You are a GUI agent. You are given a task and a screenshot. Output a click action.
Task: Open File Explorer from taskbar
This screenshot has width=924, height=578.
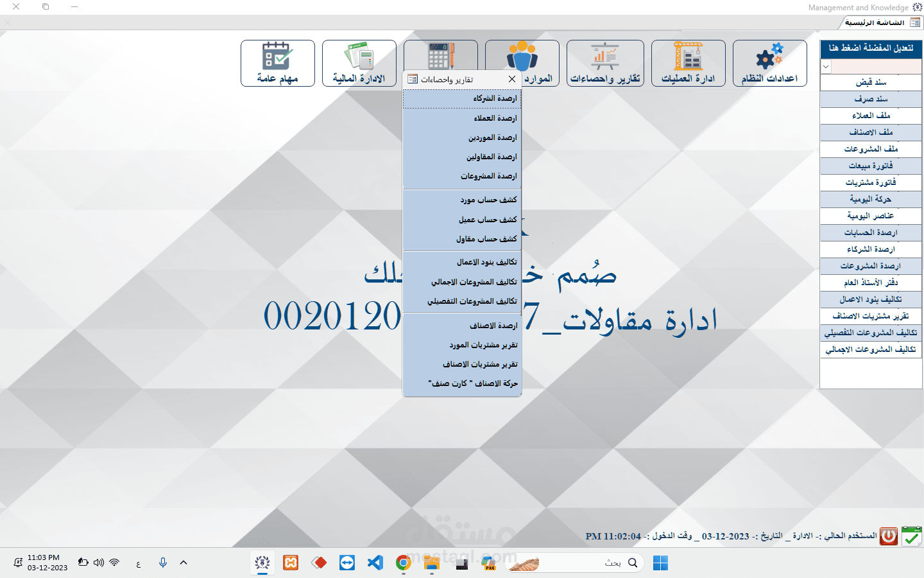431,563
